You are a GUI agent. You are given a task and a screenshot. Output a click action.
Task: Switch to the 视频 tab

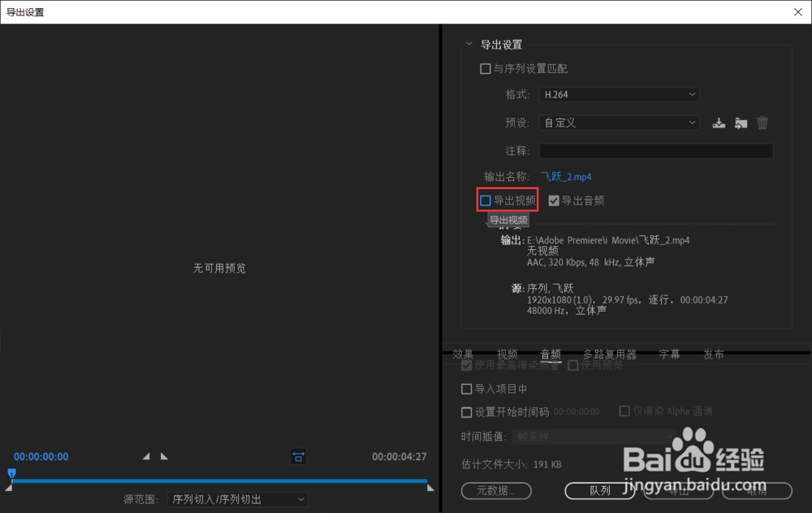pyautogui.click(x=507, y=354)
